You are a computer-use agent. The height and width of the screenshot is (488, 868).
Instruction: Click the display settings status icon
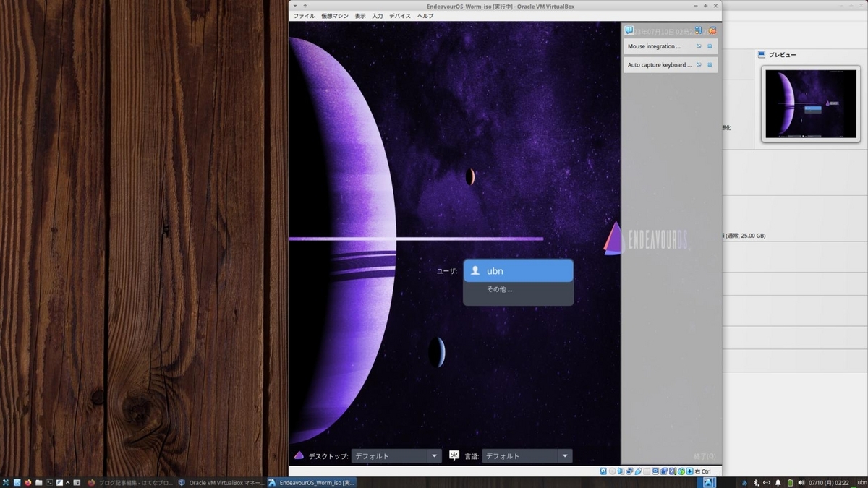pos(655,471)
